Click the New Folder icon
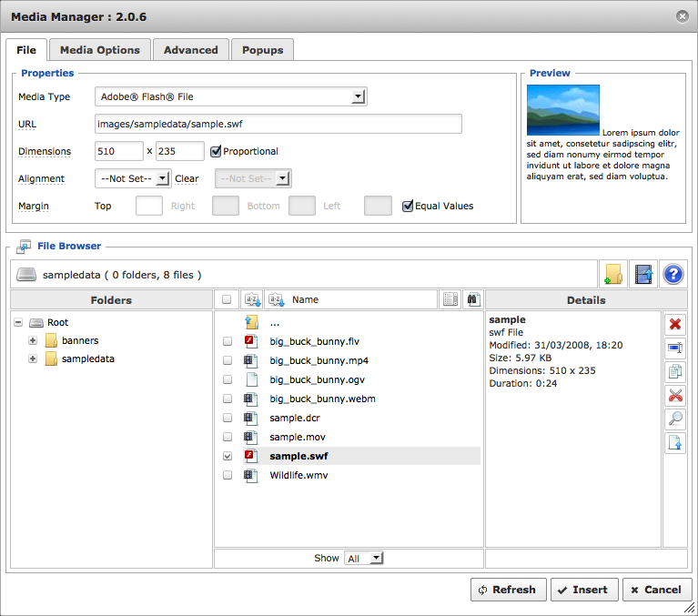This screenshot has height=616, width=698. [x=612, y=274]
